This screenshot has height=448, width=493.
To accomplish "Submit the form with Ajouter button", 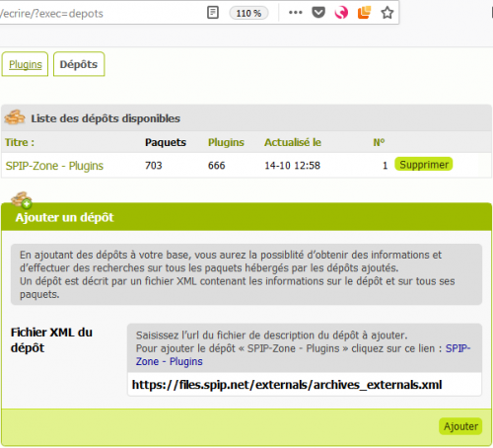I will pos(460,426).
